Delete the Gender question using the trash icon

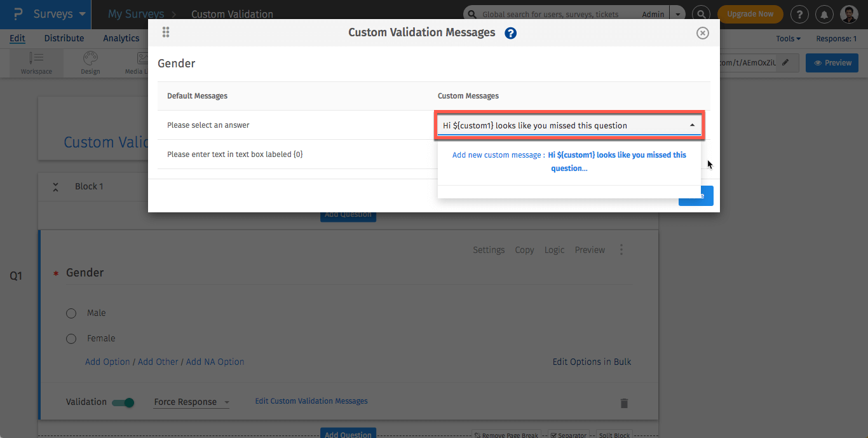[623, 402]
